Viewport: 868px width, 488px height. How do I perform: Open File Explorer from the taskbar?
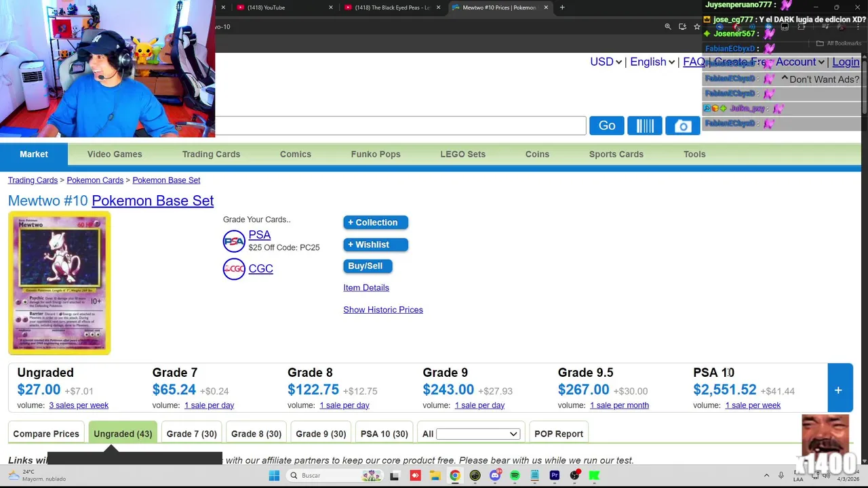435,476
